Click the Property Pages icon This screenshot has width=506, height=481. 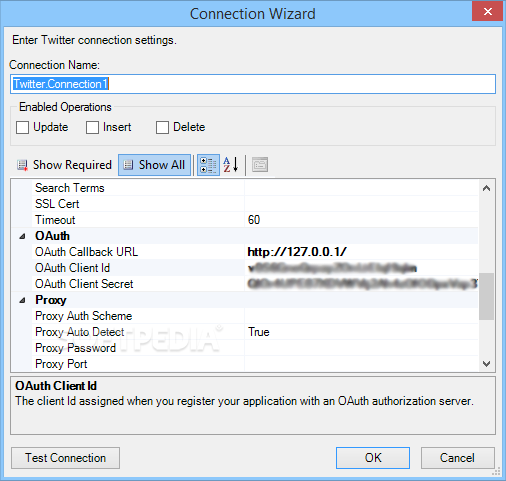pos(260,165)
